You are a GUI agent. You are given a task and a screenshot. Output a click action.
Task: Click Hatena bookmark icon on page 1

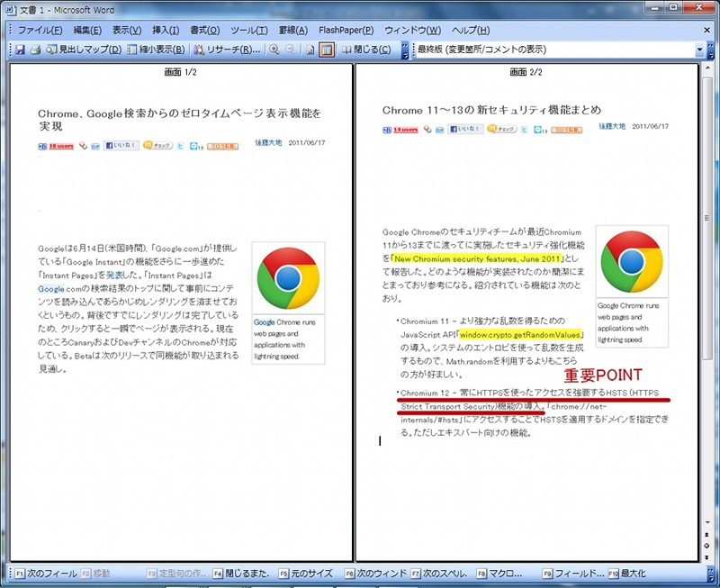[x=42, y=147]
